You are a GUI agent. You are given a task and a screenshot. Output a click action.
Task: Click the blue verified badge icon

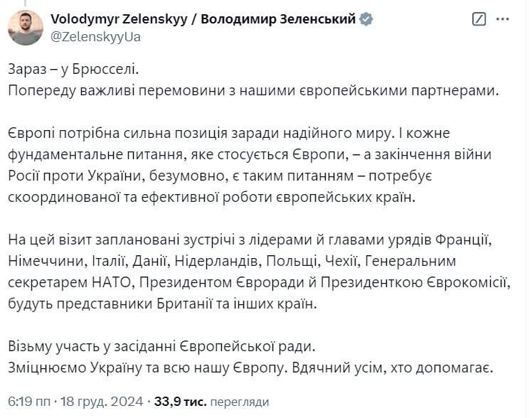point(366,19)
